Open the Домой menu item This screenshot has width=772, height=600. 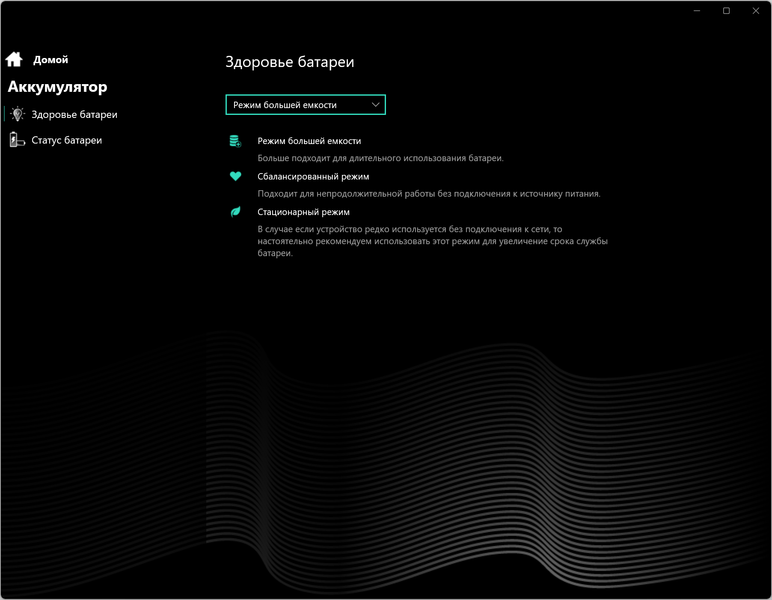(50, 60)
